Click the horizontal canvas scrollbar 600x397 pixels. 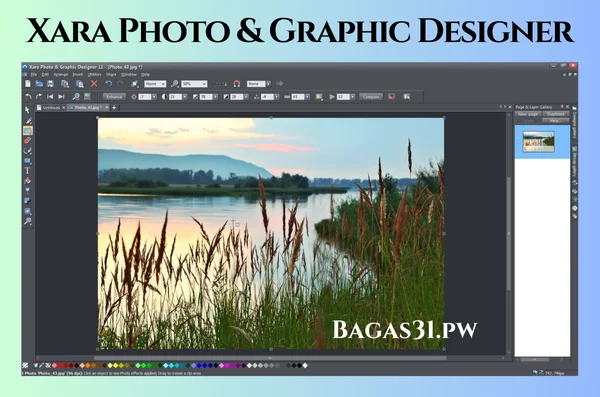click(x=270, y=358)
